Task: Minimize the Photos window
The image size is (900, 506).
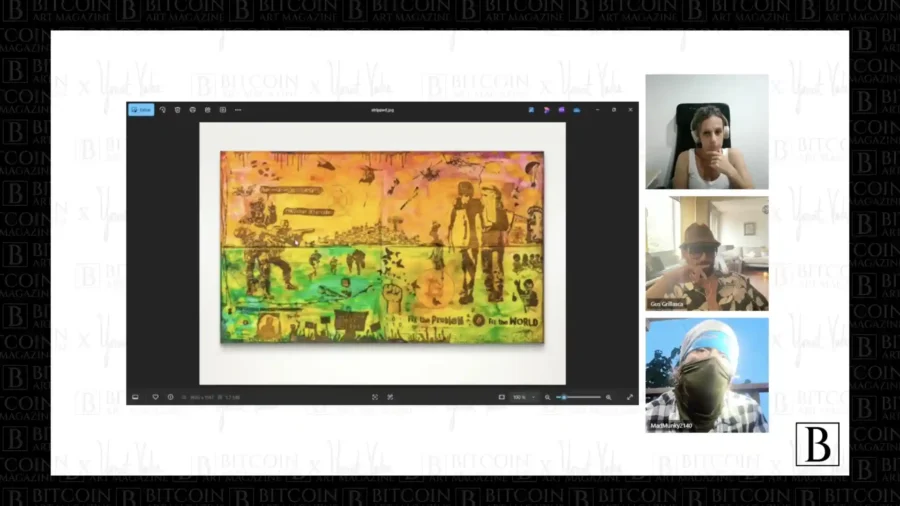Action: (598, 110)
